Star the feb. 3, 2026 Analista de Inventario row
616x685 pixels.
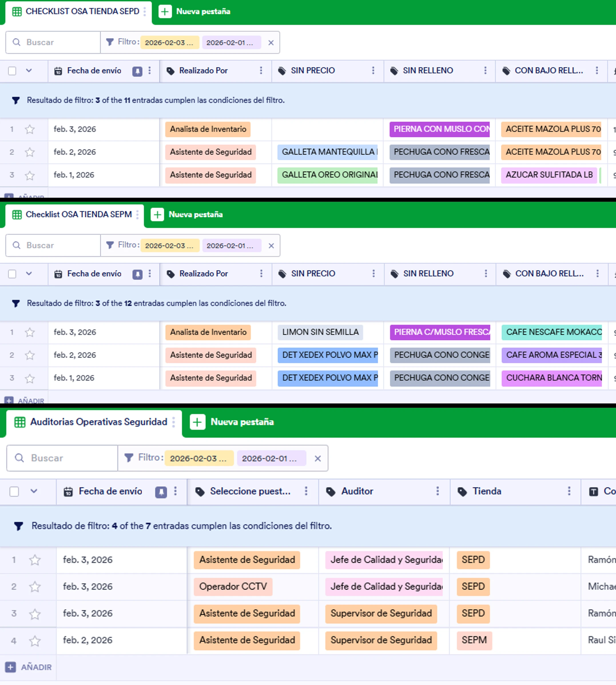29,129
